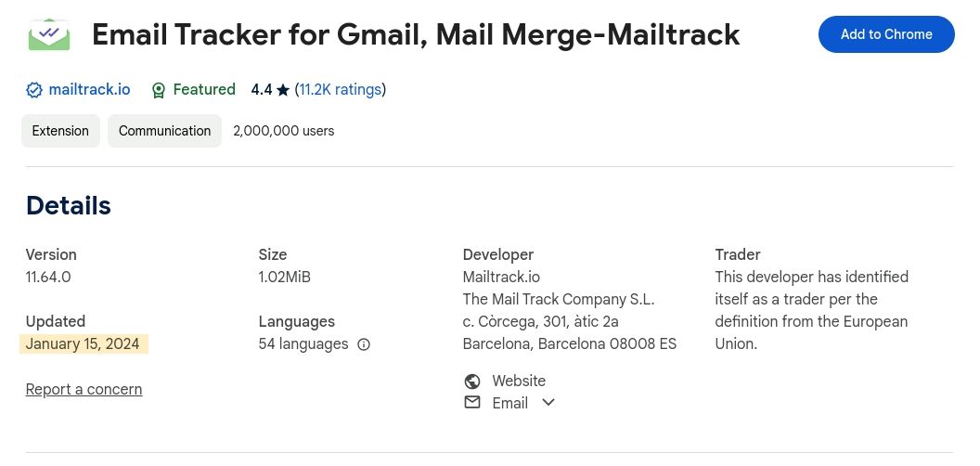
Task: Click the Report a concern link
Action: [84, 390]
